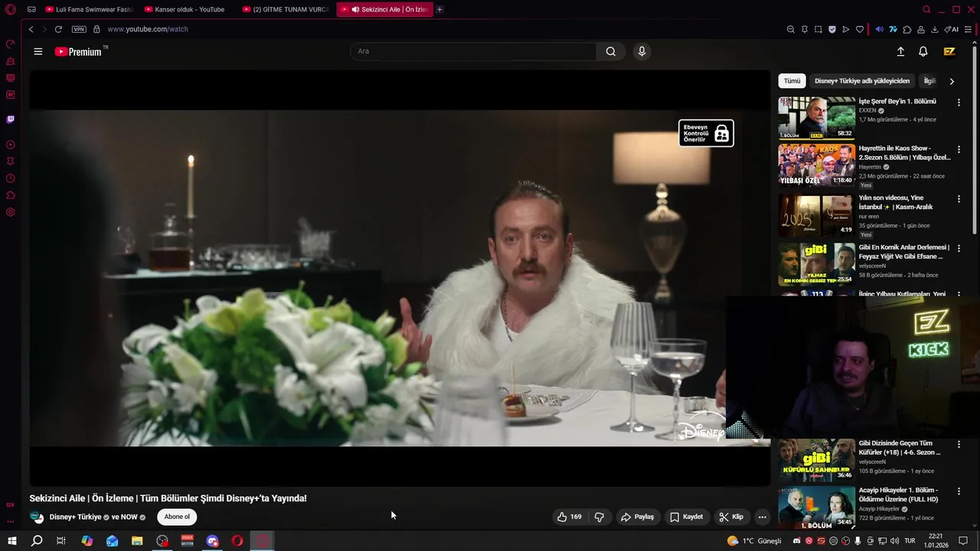Open the tab workspaces icon
The width and height of the screenshot is (980, 551).
tap(31, 9)
